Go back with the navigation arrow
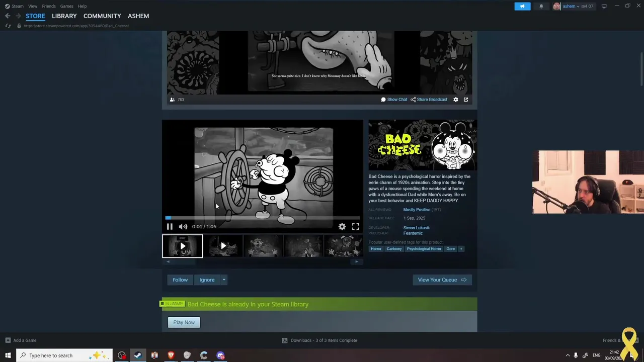This screenshot has height=362, width=644. 8,16
